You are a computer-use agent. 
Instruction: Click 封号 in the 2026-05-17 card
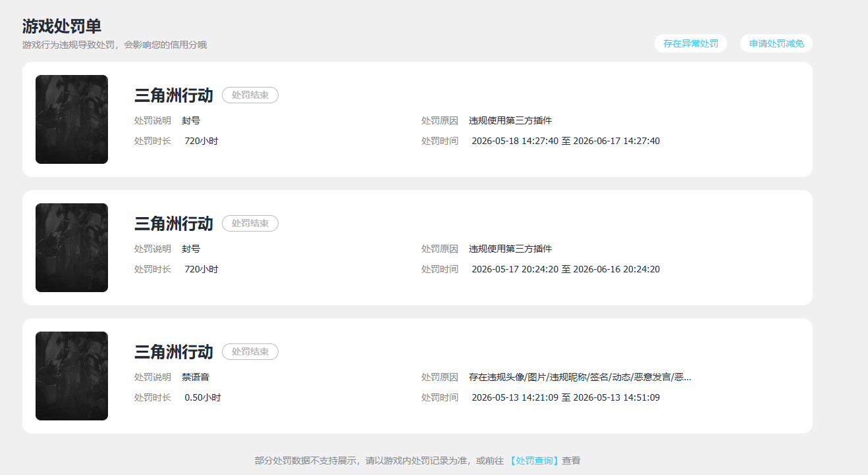(191, 249)
